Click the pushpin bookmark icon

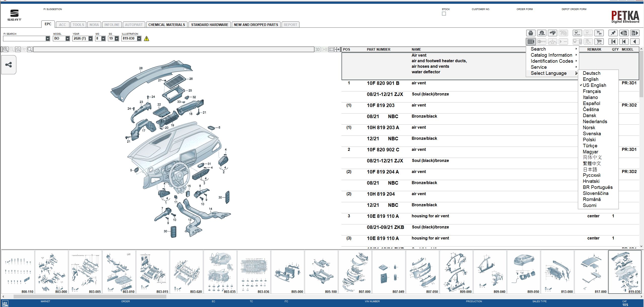click(613, 33)
